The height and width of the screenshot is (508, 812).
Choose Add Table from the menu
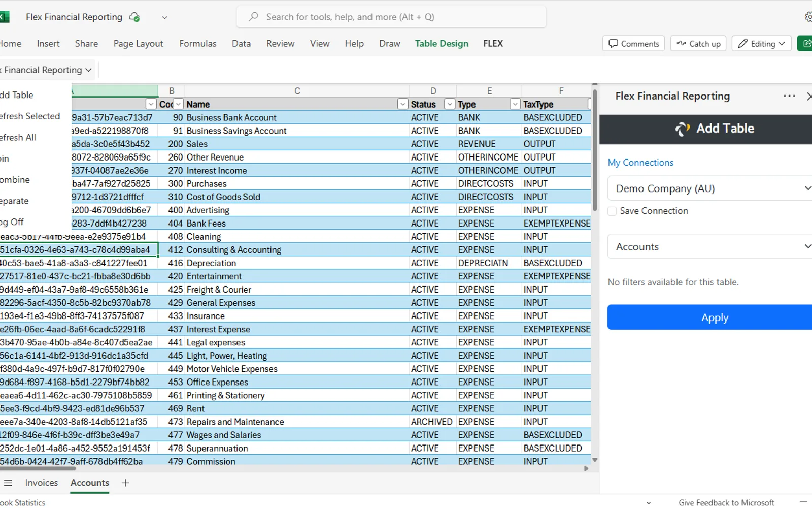tap(17, 95)
